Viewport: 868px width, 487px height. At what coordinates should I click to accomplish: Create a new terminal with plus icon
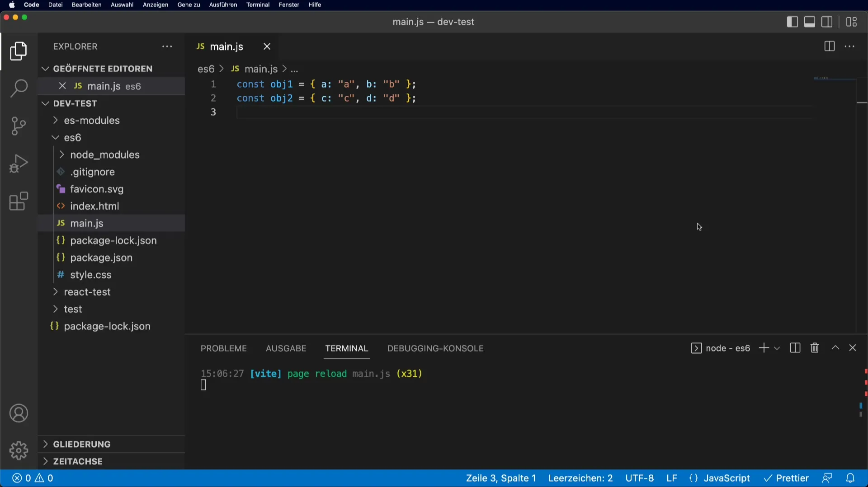(764, 348)
